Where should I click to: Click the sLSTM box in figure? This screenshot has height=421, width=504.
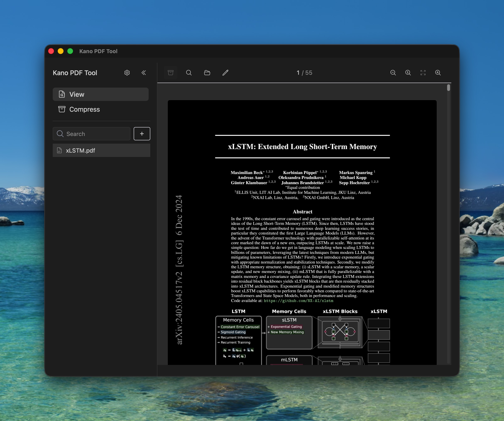289,333
